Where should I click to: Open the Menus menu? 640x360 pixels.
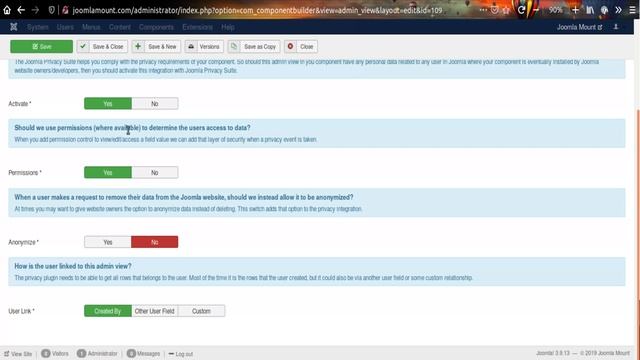[91, 27]
